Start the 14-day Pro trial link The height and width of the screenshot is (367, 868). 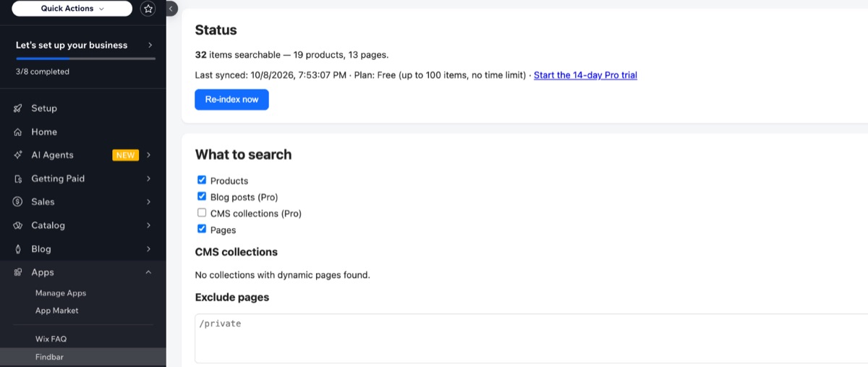(x=585, y=75)
